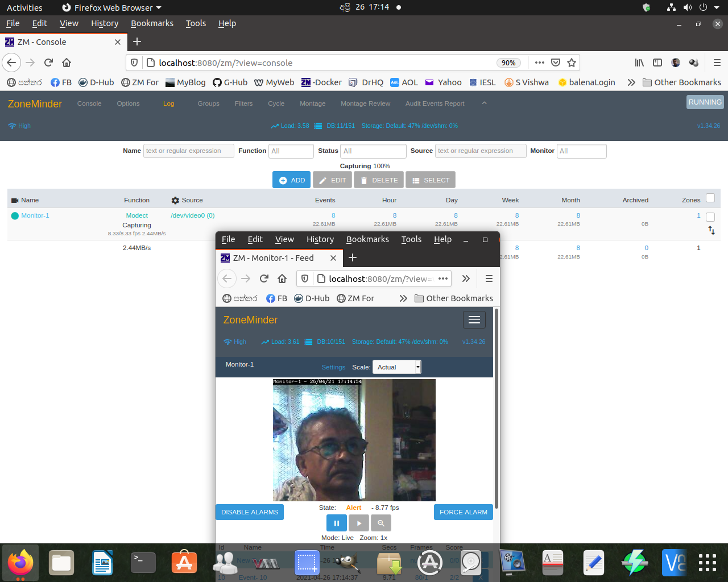Open the Settings link beside Scale
The height and width of the screenshot is (582, 728).
tap(333, 367)
